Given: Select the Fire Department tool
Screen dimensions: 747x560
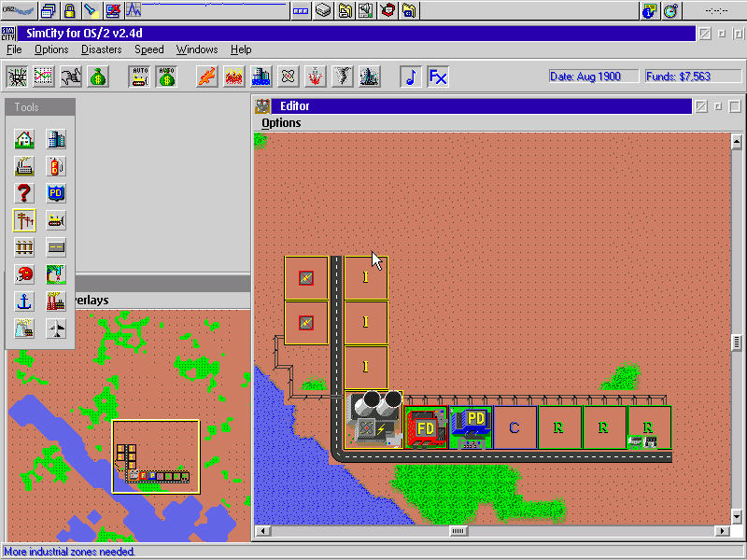Looking at the screenshot, I should pos(56,166).
